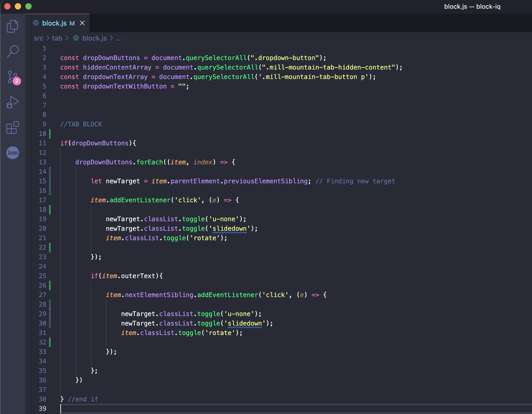Click the red close window button
The width and height of the screenshot is (532, 414).
[x=7, y=6]
